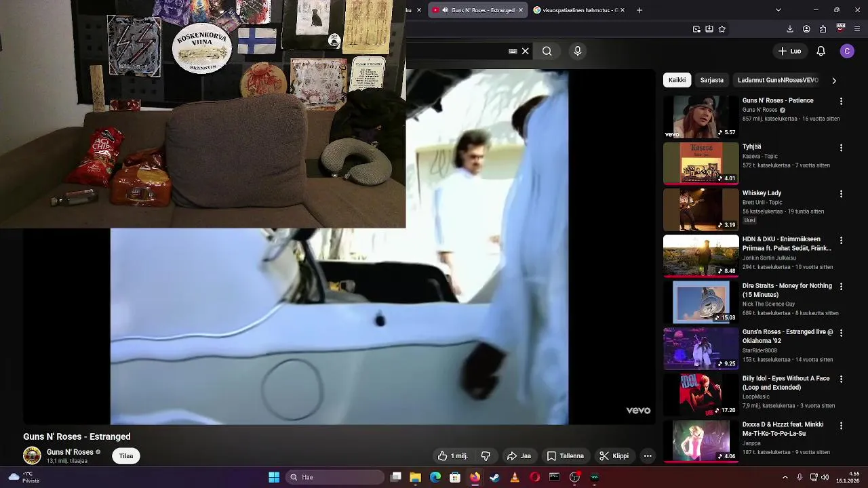Show hidden system tray icons chevron
The height and width of the screenshot is (488, 868).
click(x=785, y=477)
